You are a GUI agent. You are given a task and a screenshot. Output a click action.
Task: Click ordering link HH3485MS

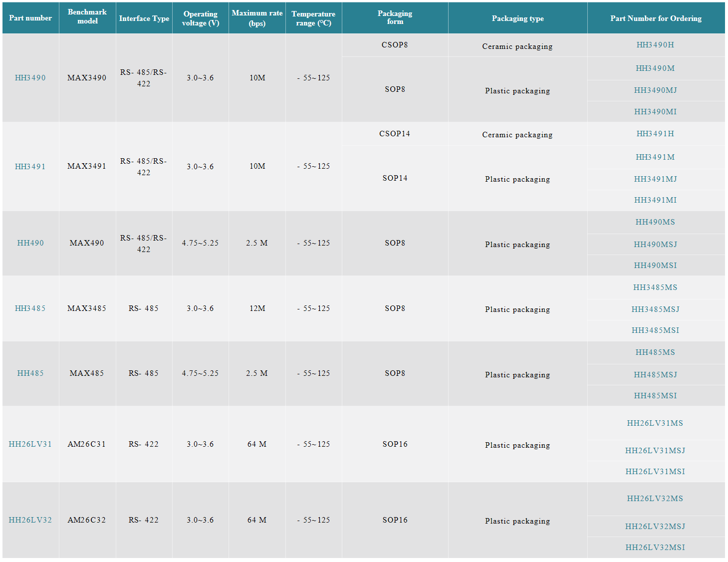(655, 287)
